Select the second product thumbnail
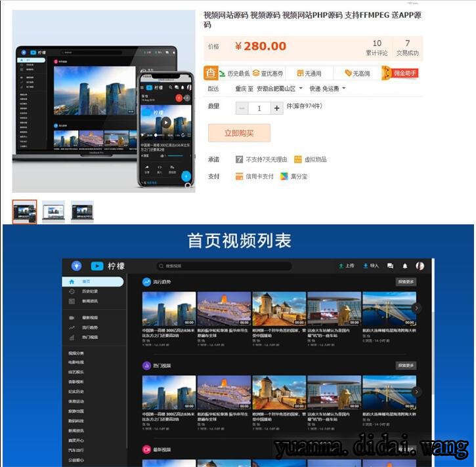Viewport: 476px width, 467px height. pos(53,212)
